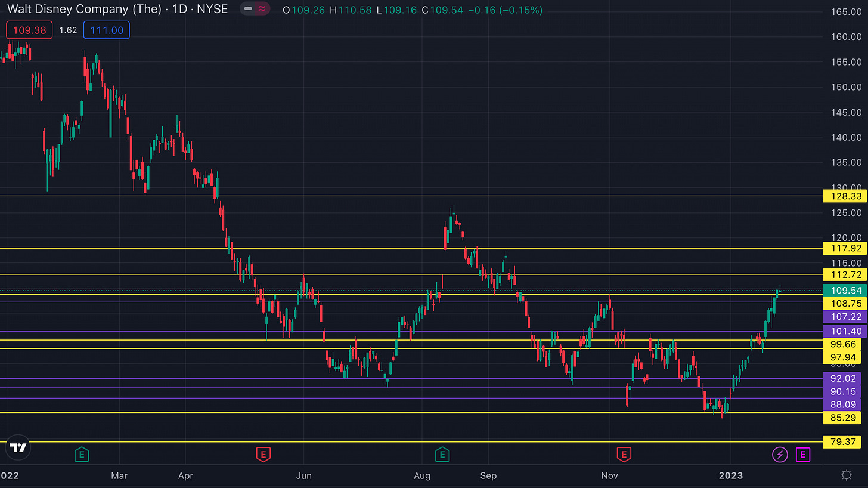Click the TradingView logo icon
This screenshot has height=488, width=868.
[x=18, y=447]
